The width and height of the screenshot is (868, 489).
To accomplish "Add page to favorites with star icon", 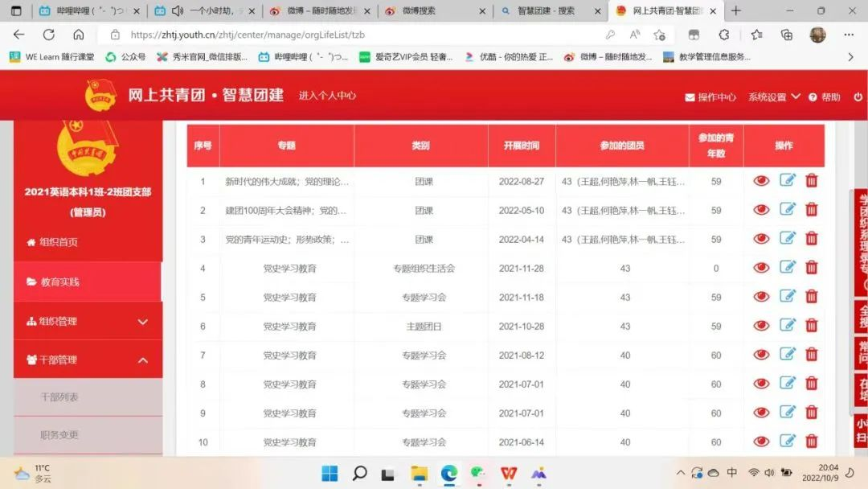I will coord(659,35).
